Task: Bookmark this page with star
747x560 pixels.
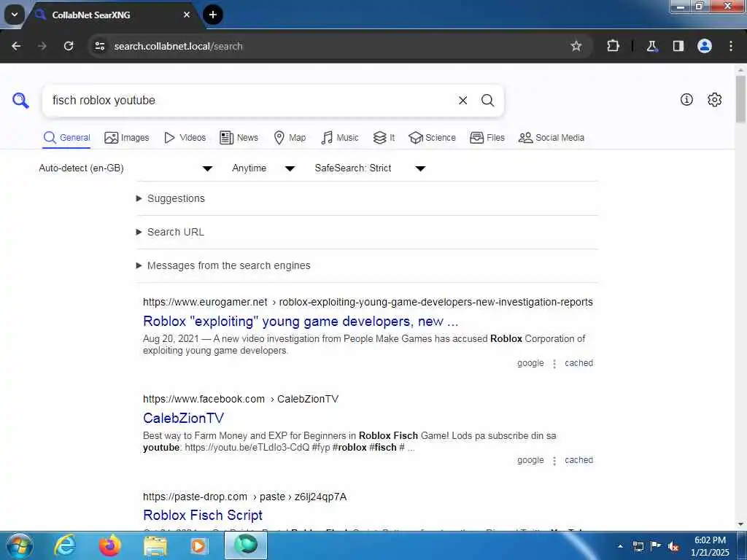Action: [x=576, y=46]
